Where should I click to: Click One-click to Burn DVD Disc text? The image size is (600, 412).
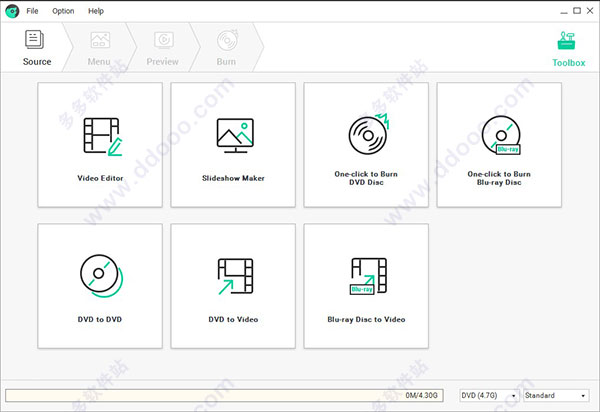pyautogui.click(x=366, y=178)
